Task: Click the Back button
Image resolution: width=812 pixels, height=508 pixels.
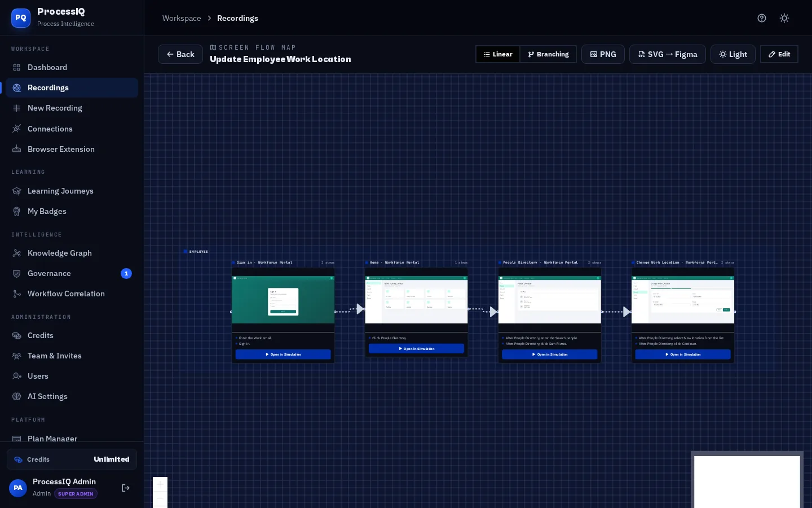Action: tap(180, 54)
